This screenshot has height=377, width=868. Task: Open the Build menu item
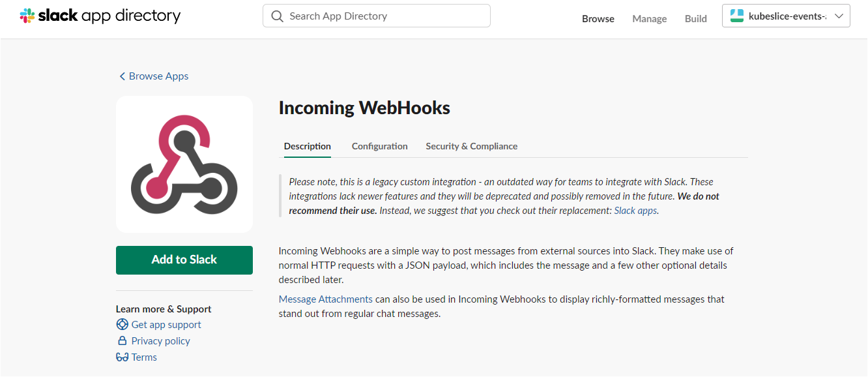click(696, 19)
